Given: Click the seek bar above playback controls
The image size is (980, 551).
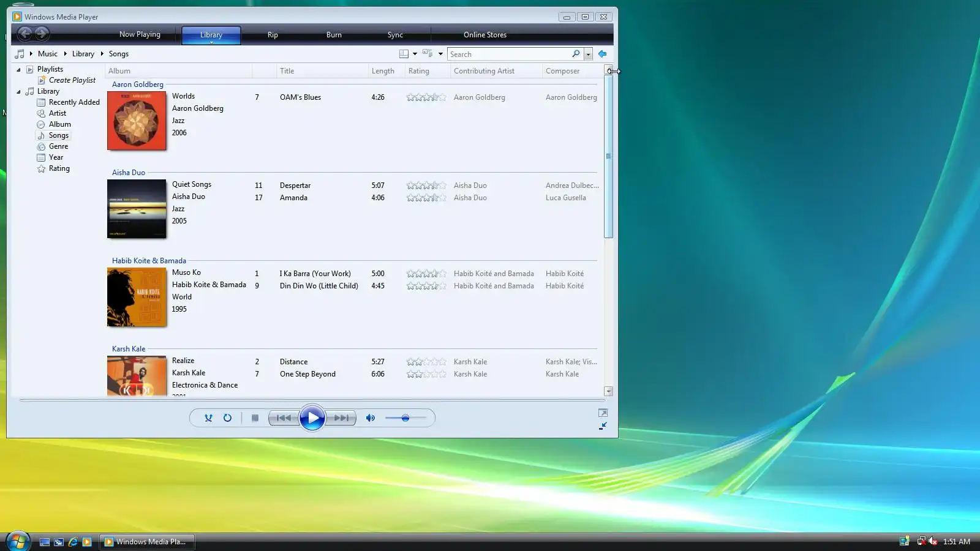Looking at the screenshot, I should 312,400.
